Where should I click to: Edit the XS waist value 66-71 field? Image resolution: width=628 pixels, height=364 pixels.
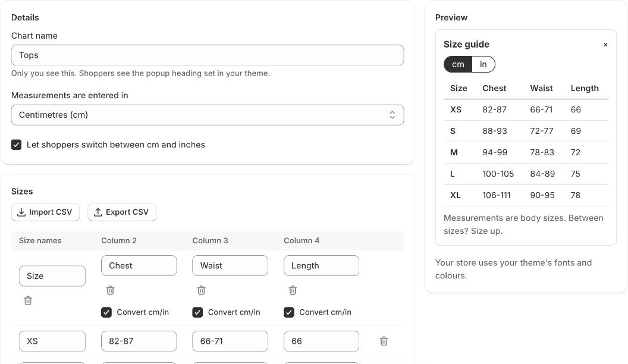[x=230, y=341]
